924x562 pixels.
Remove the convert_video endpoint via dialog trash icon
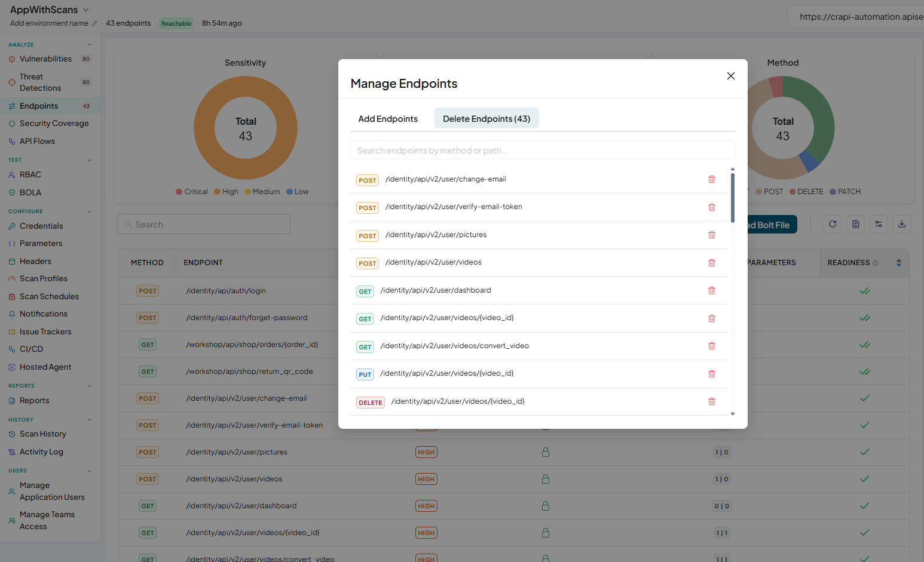tap(712, 346)
